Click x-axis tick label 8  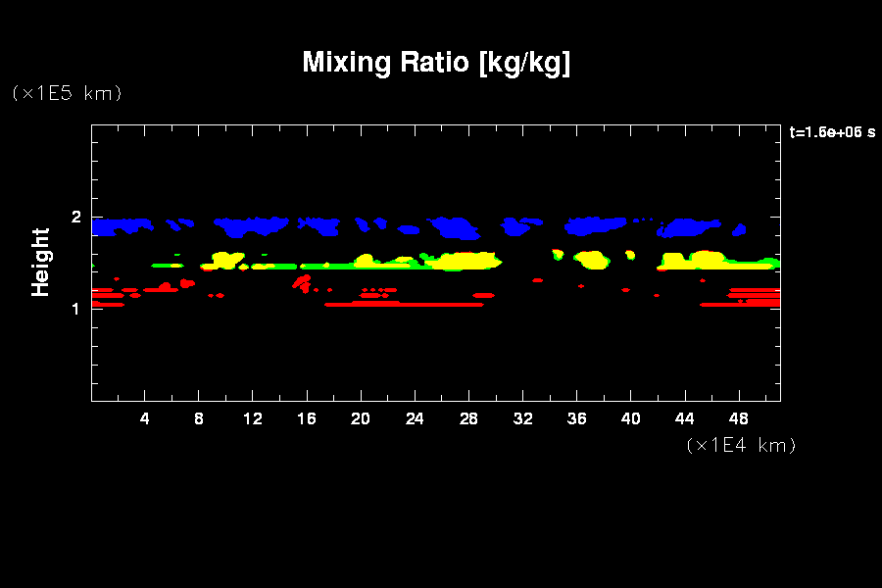pos(199,418)
